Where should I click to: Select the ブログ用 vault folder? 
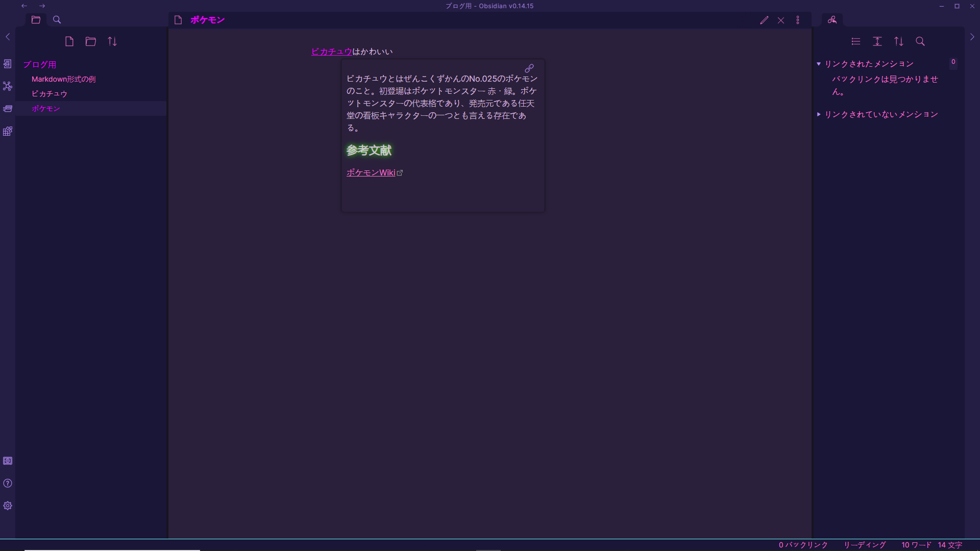tap(40, 64)
